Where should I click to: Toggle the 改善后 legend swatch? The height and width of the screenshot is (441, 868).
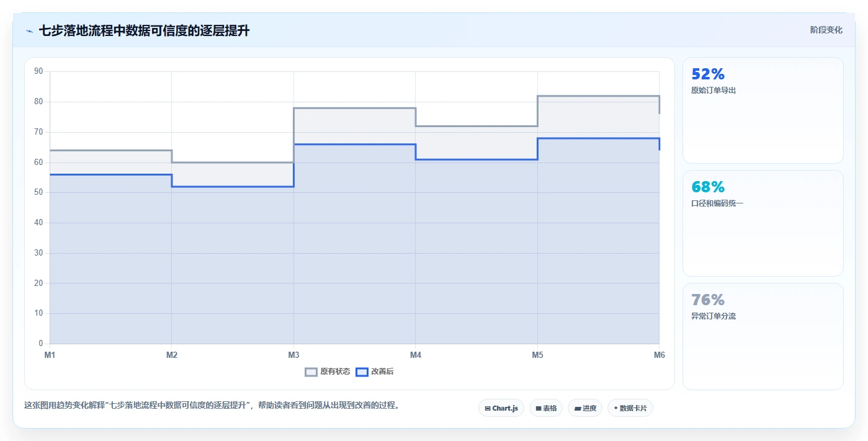pos(362,372)
